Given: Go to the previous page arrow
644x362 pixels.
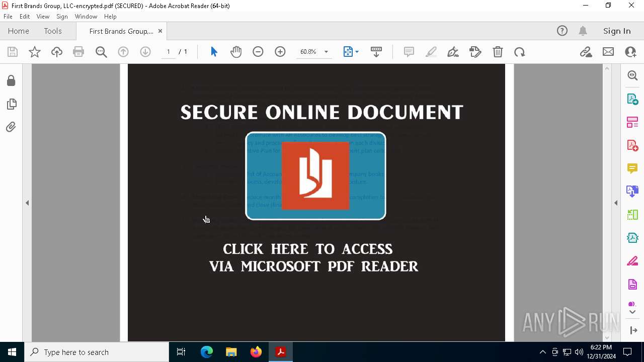Looking at the screenshot, I should pyautogui.click(x=123, y=52).
